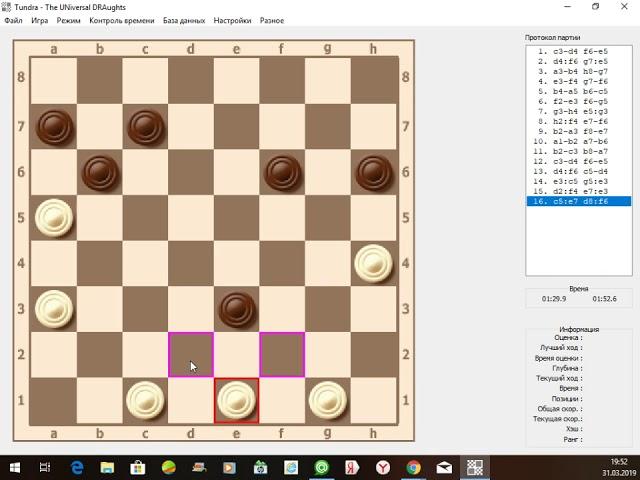Select move 1 row in protocol list
Screen dimensions: 640x480
(x=579, y=51)
